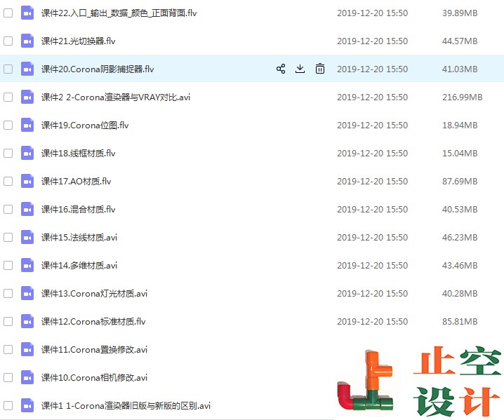Click the 40.28MB size value
This screenshot has width=504, height=420.
pyautogui.click(x=460, y=294)
